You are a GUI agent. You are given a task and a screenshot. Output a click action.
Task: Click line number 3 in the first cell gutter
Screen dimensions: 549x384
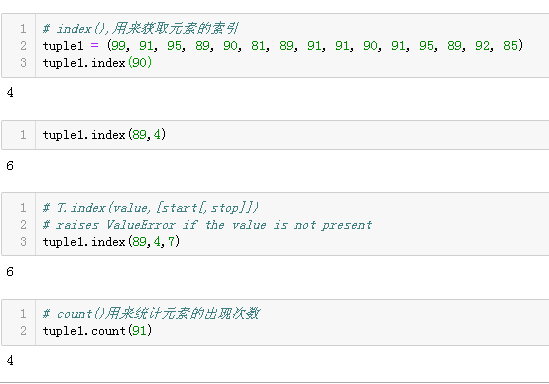23,63
